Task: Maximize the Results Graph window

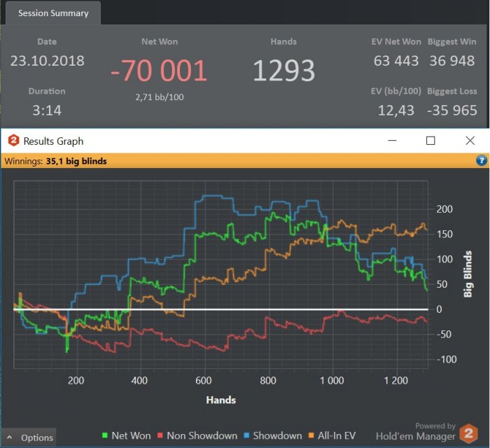Action: pyautogui.click(x=430, y=141)
